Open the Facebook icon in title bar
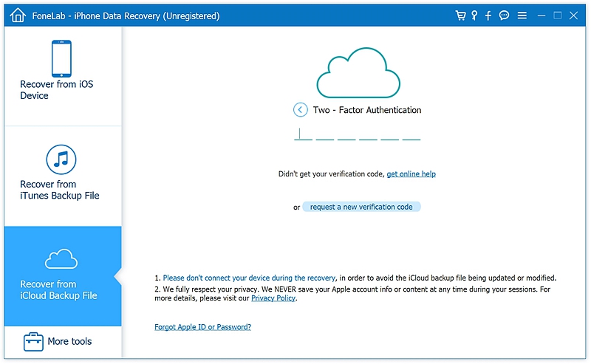The image size is (591, 364). click(488, 16)
